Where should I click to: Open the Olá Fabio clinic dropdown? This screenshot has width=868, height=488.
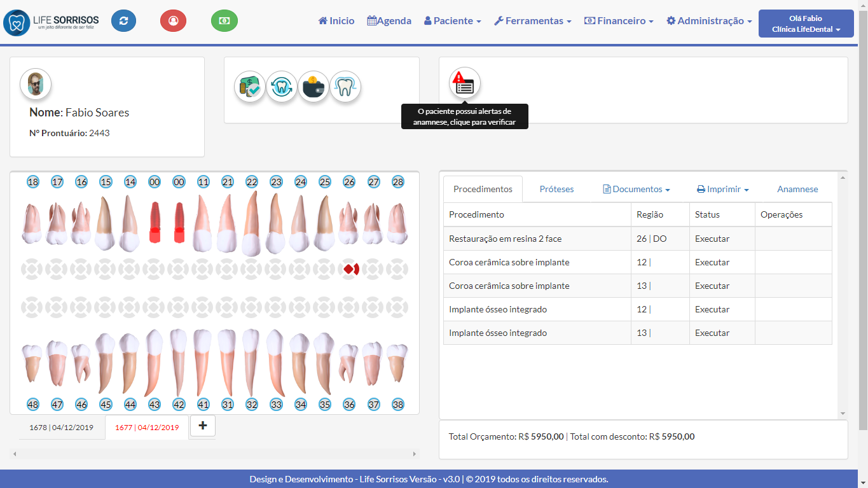[x=806, y=24]
